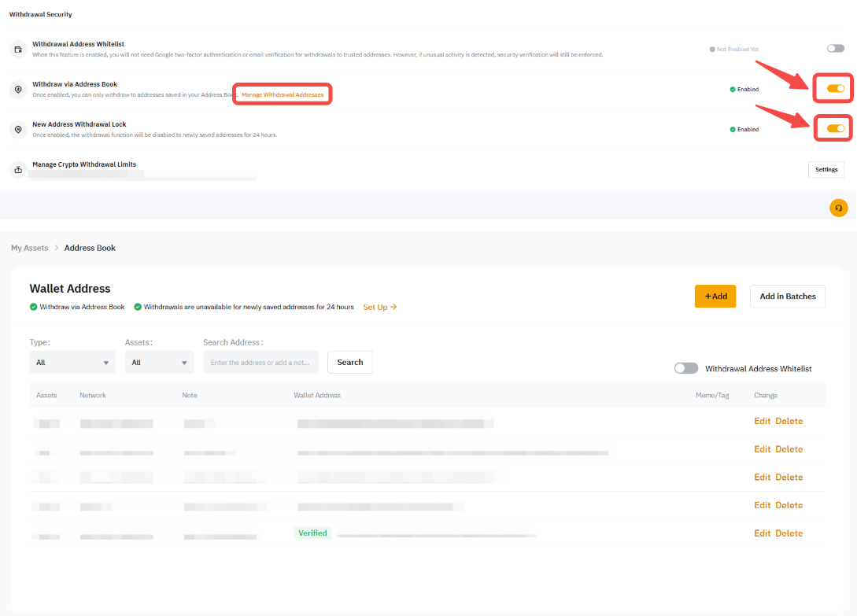Disable the New Address Withdrawal Lock toggle
The width and height of the screenshot is (857, 616).
coord(835,128)
